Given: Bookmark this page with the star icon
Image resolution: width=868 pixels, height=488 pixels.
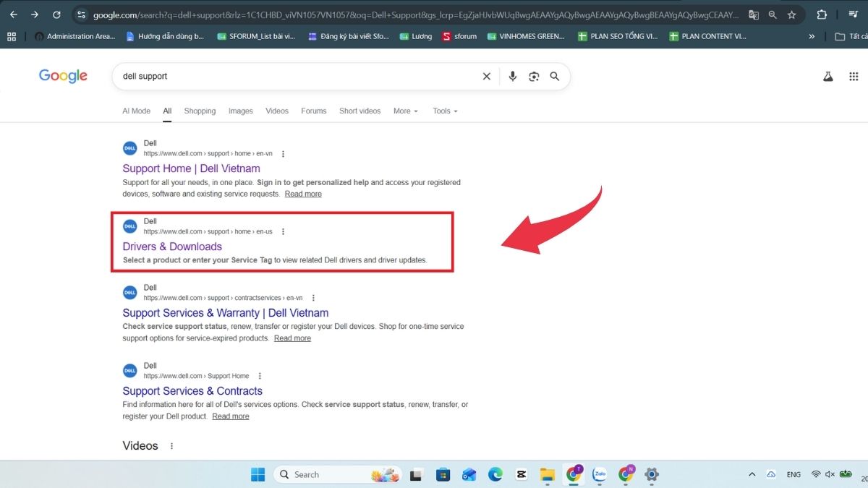Looking at the screenshot, I should pyautogui.click(x=791, y=14).
